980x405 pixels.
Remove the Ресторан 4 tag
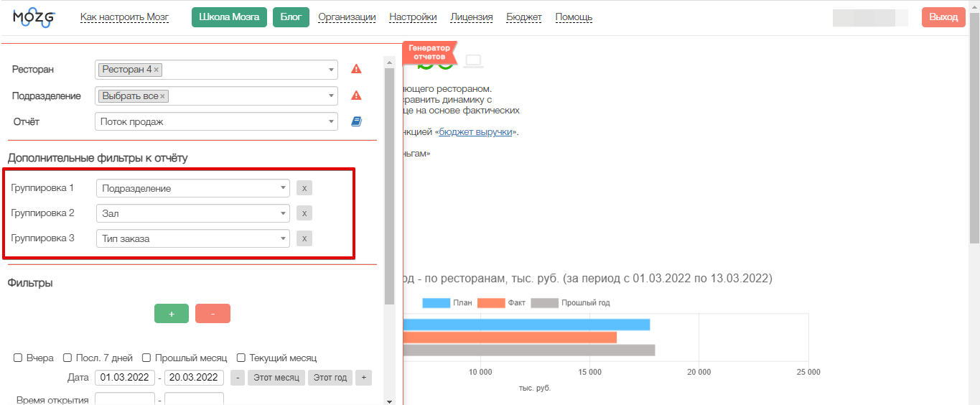(157, 70)
